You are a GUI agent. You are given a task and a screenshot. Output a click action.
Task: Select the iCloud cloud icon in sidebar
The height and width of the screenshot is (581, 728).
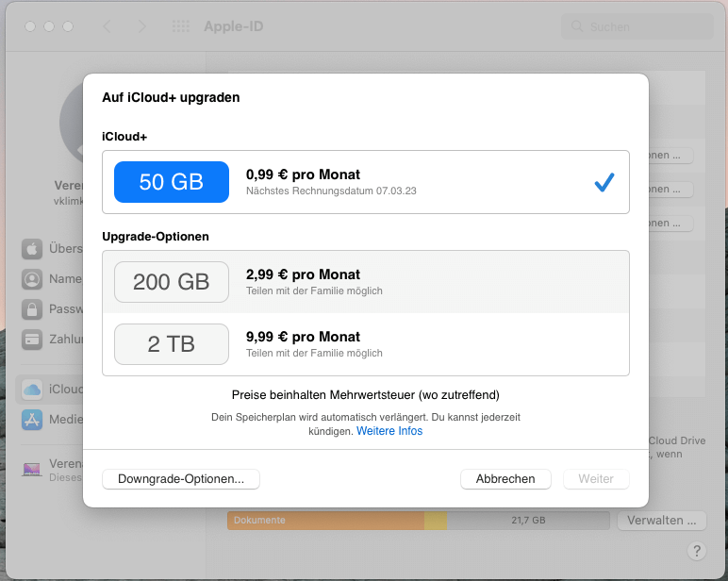(32, 390)
